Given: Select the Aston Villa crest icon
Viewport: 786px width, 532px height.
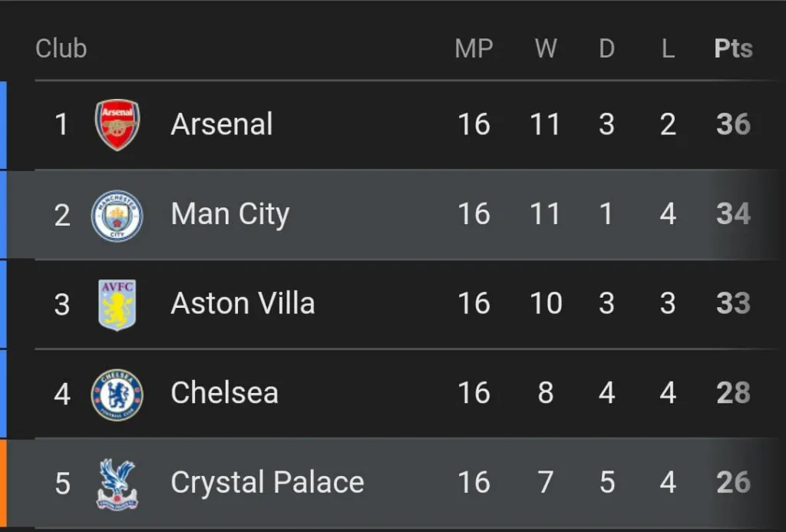Looking at the screenshot, I should click(117, 302).
